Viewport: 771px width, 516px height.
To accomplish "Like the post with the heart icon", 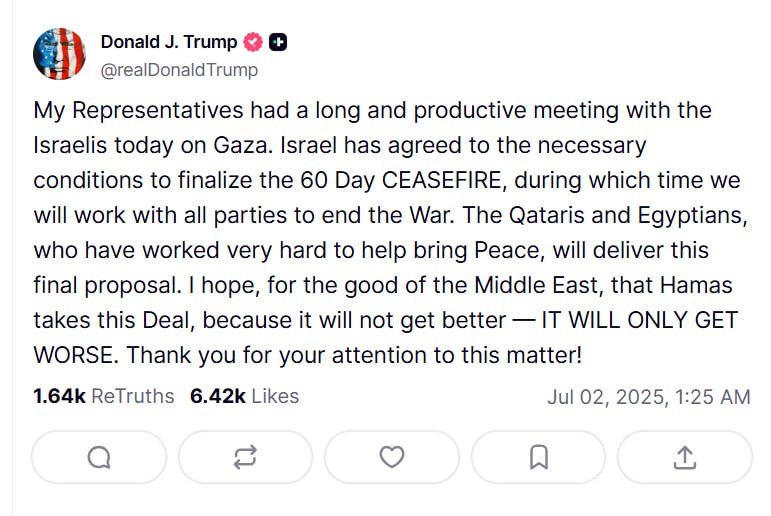I will coord(392,457).
